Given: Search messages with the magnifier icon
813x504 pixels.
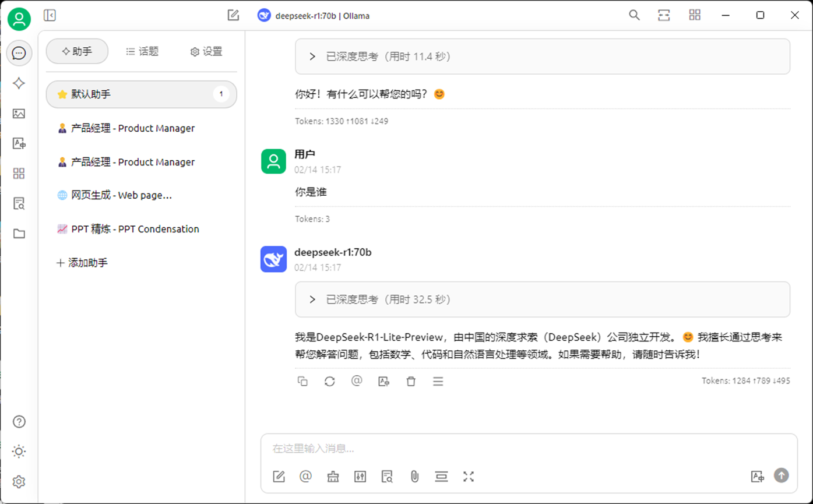Looking at the screenshot, I should point(634,15).
